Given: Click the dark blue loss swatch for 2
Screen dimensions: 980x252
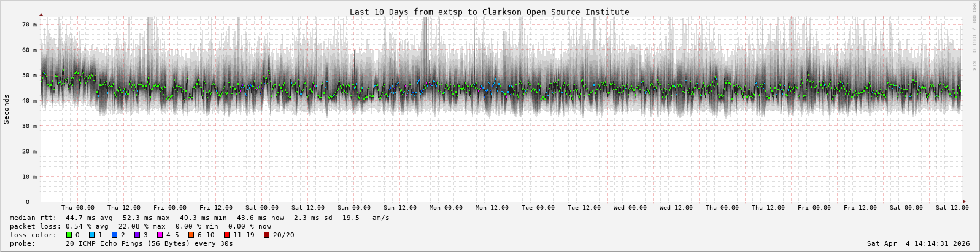Looking at the screenshot, I should pos(114,235).
